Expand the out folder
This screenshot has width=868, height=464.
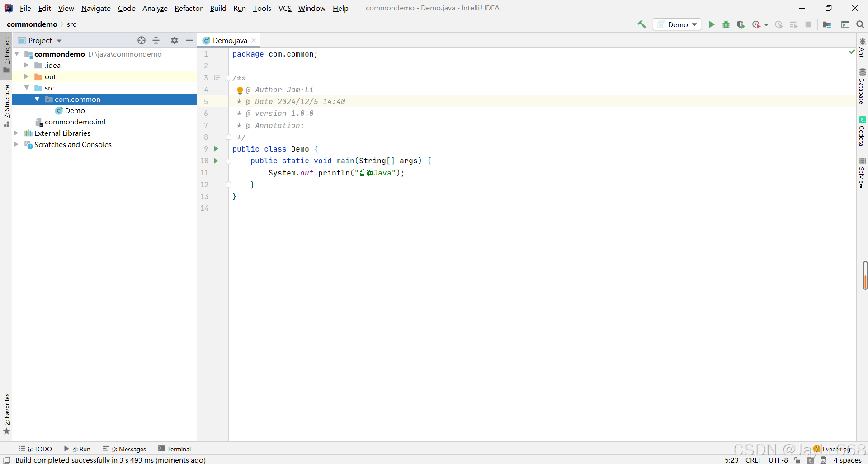pos(27,76)
